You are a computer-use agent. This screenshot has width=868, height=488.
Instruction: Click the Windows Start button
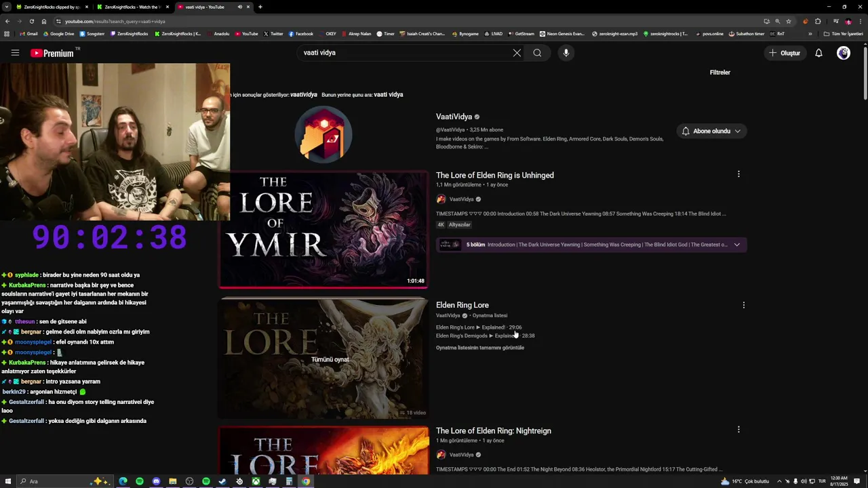[x=7, y=481]
